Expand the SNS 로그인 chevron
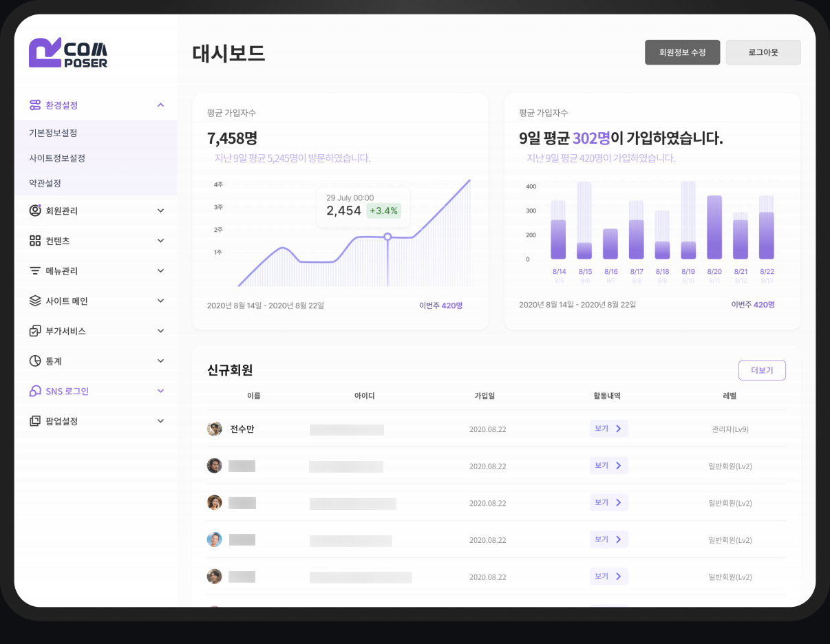 160,391
